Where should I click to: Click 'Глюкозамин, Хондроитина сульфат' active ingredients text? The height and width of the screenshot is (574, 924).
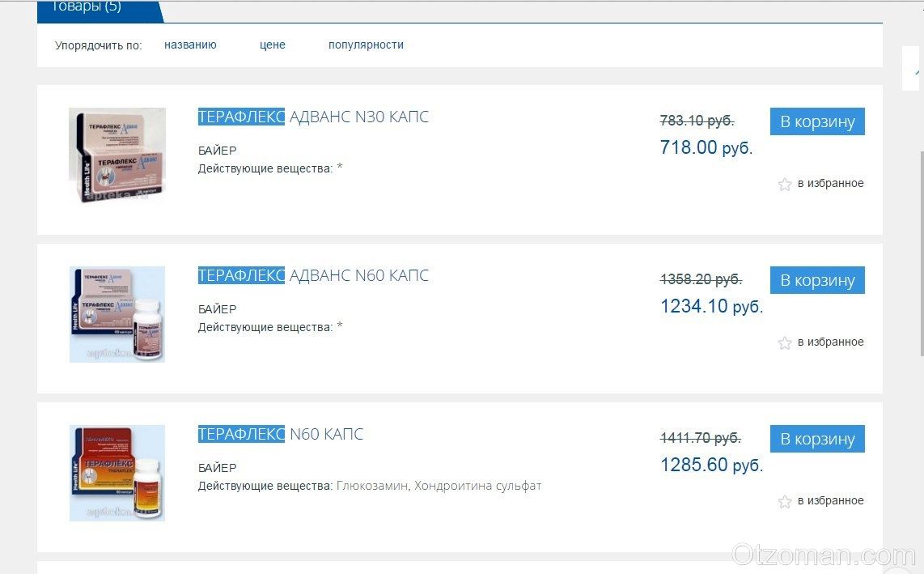click(439, 486)
